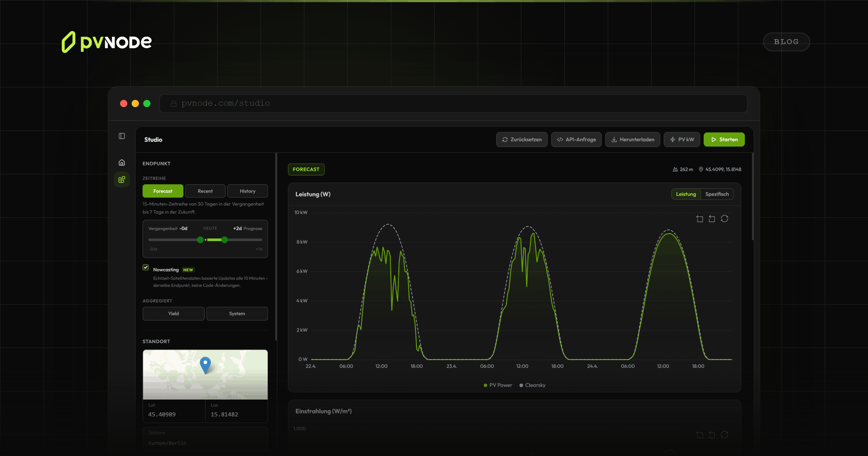Screen dimensions: 868x456
Task: Select the Recent time series tab
Action: click(205, 191)
